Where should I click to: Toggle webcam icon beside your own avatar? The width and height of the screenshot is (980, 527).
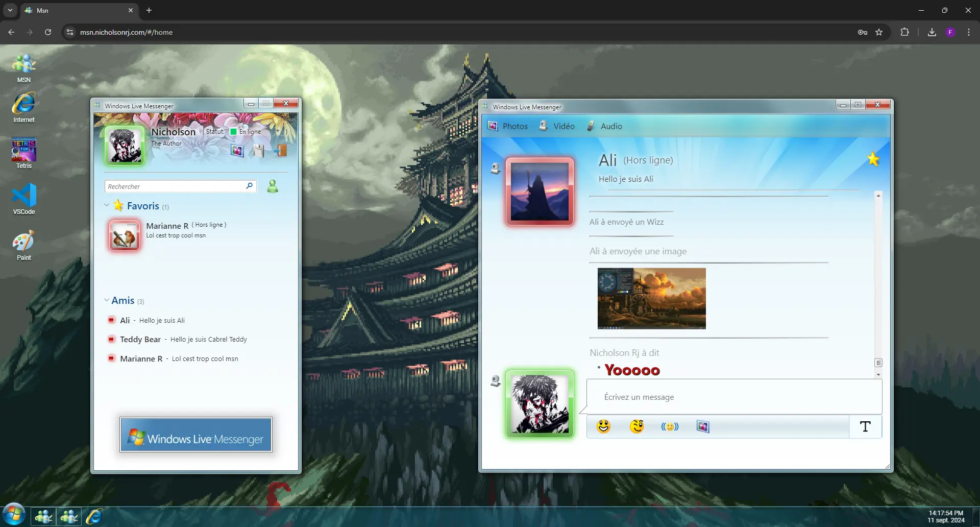coord(495,381)
